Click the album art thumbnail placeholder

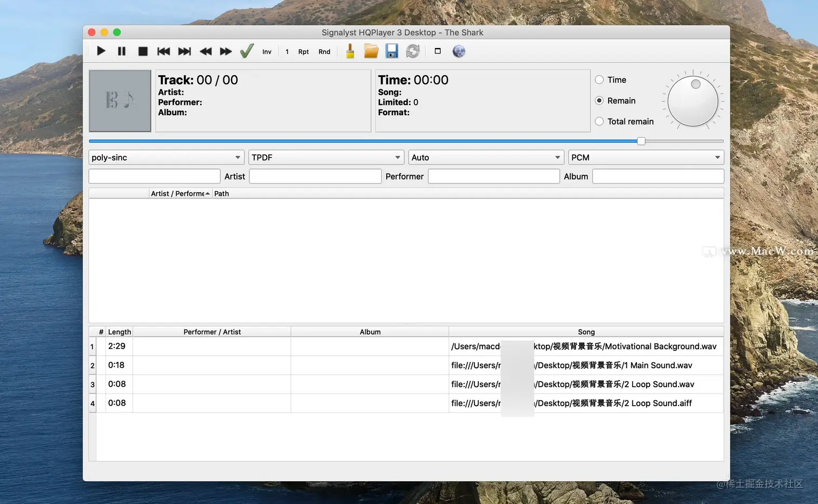(x=120, y=101)
